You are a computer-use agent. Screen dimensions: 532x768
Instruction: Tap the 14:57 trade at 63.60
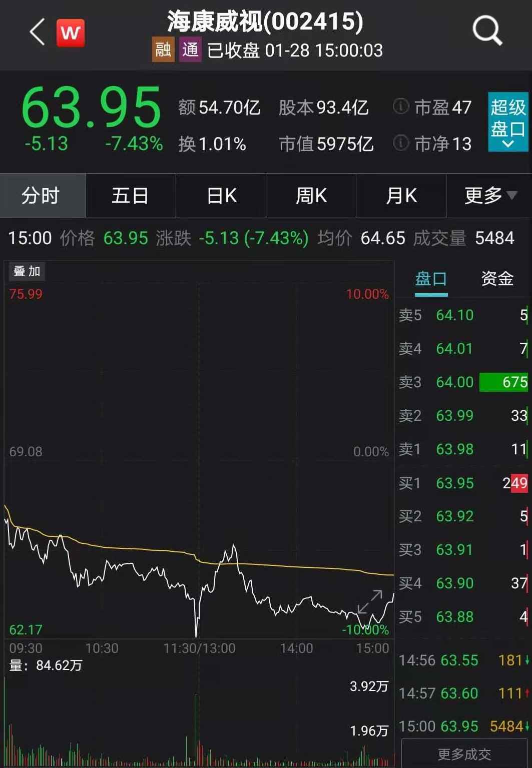click(464, 693)
